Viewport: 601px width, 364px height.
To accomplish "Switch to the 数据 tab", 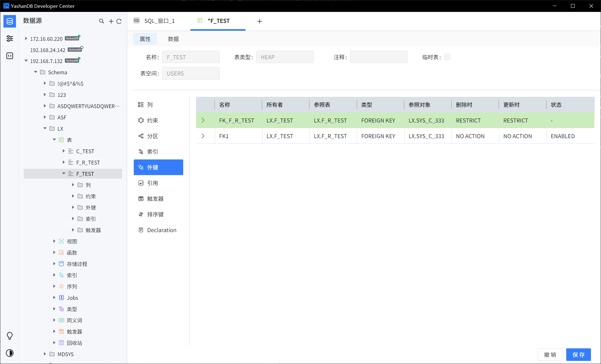I will pos(173,39).
